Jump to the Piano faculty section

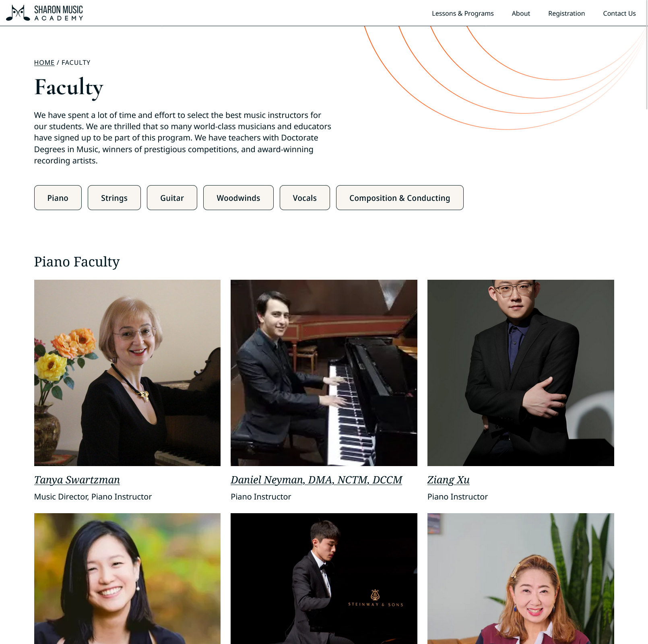tap(58, 198)
